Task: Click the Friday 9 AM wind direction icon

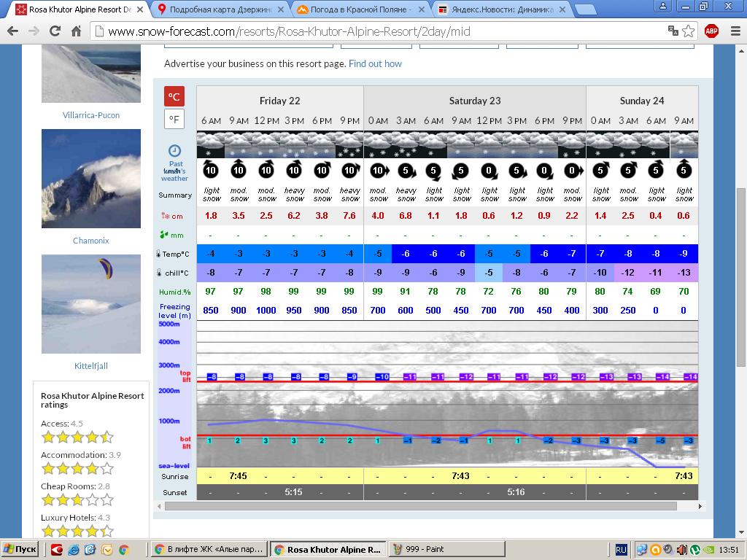Action: [239, 169]
